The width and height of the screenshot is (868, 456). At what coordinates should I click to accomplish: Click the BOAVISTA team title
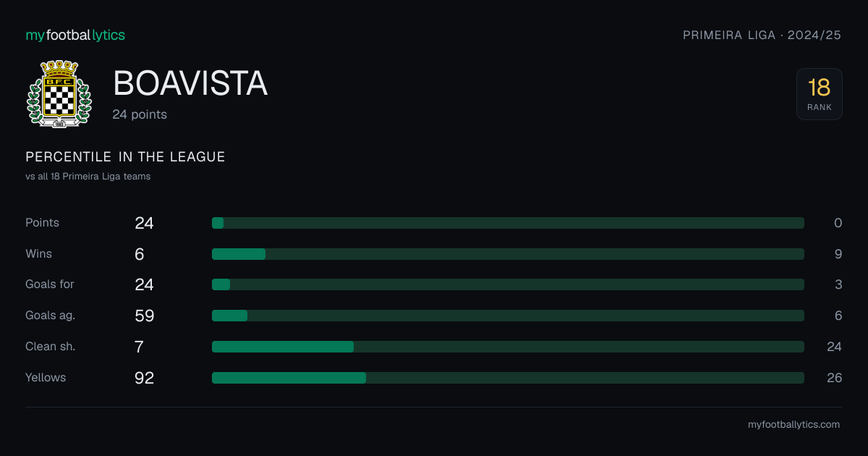[190, 84]
